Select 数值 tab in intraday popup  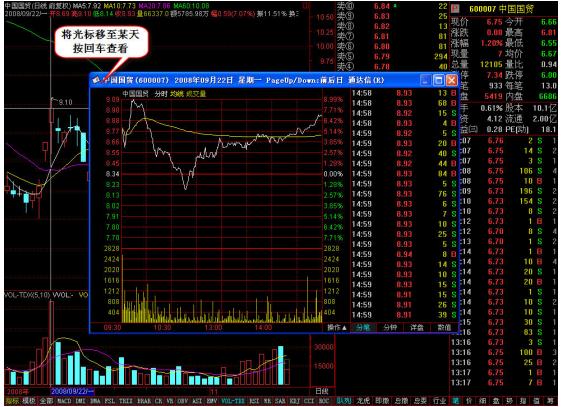tap(444, 327)
